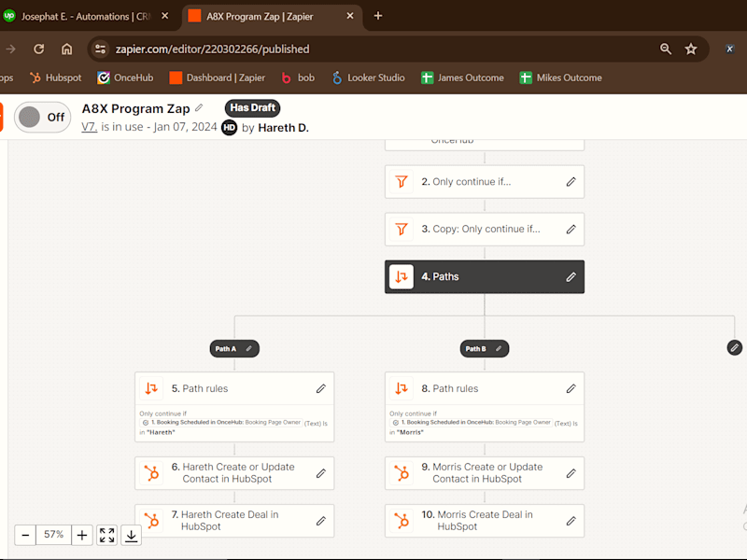Close the A8X Program Zap tab
747x560 pixels.
tap(350, 16)
